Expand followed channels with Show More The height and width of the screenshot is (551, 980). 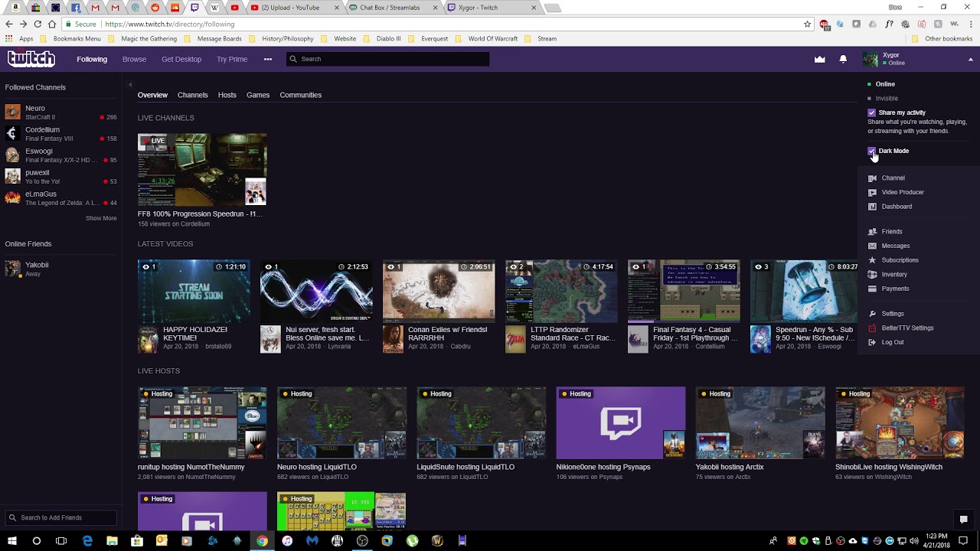tap(101, 218)
